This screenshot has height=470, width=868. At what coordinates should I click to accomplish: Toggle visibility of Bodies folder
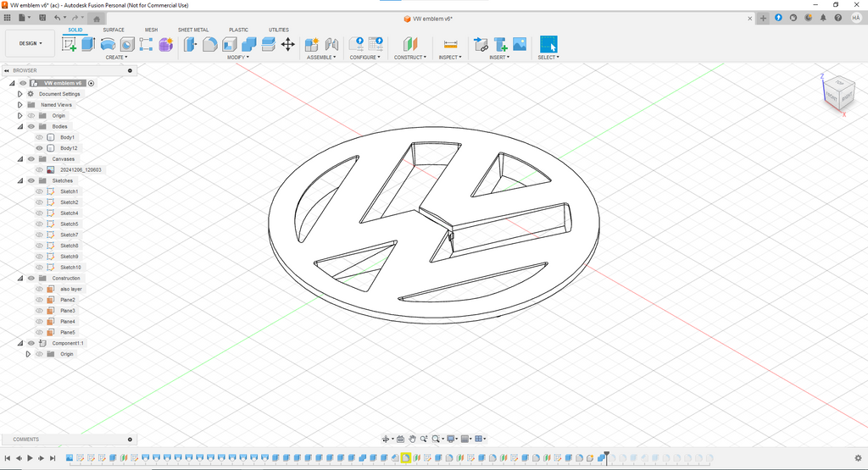point(31,127)
